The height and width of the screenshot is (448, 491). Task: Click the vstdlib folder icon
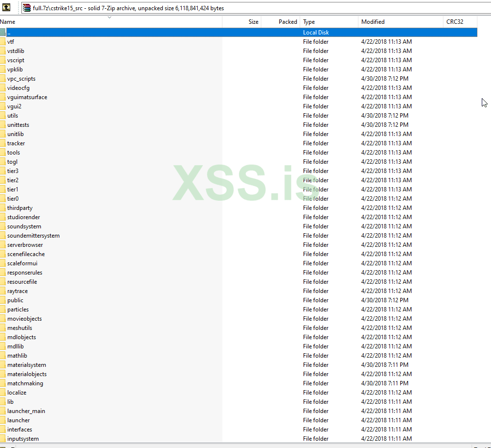[3, 51]
